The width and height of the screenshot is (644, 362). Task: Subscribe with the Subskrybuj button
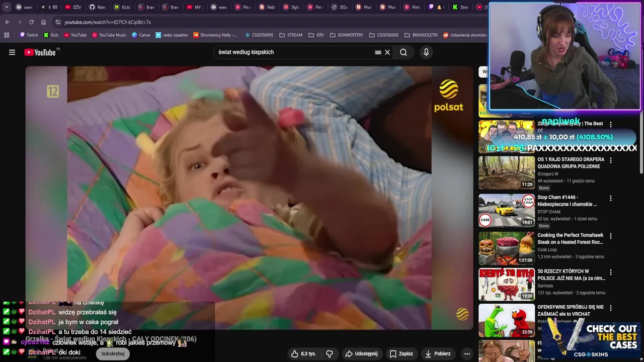[113, 353]
